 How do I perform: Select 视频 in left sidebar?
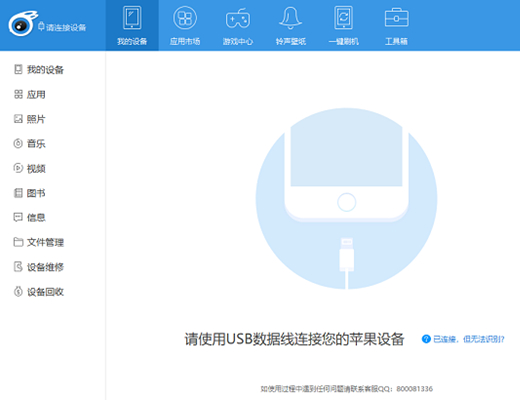[x=36, y=169]
